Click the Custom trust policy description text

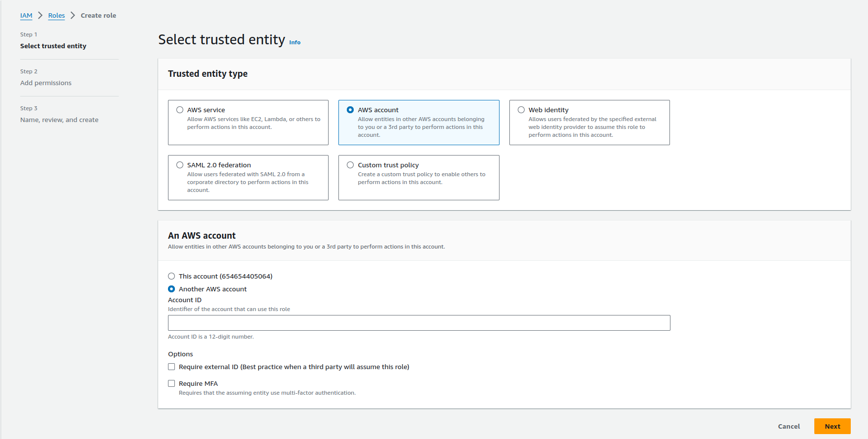[x=422, y=178]
